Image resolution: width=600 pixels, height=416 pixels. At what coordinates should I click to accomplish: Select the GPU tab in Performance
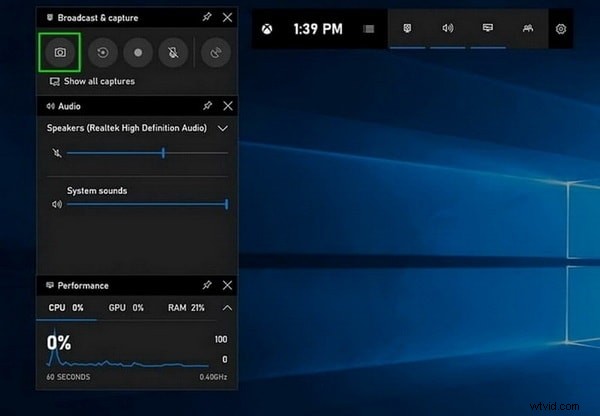point(126,308)
